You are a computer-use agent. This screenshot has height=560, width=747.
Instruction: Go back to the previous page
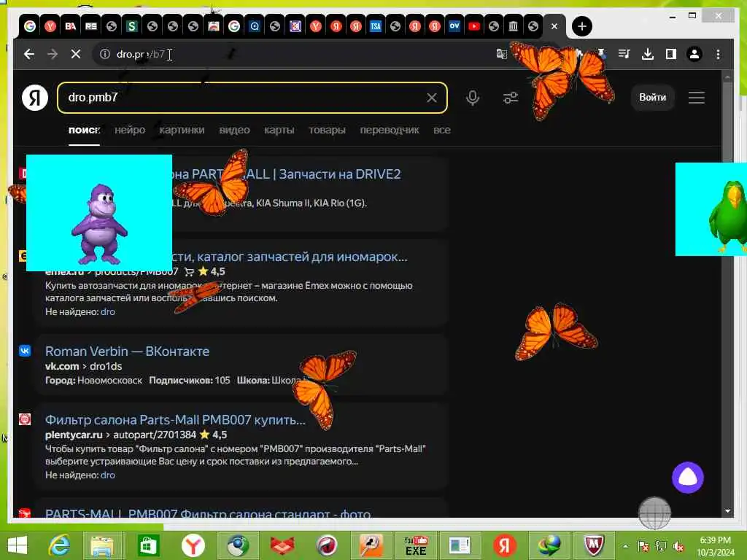click(x=29, y=54)
